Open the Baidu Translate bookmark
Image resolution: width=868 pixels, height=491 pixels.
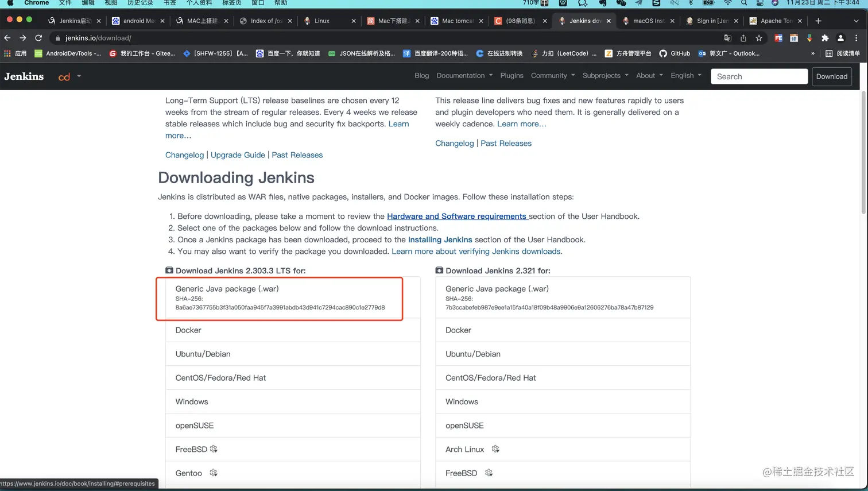[435, 53]
